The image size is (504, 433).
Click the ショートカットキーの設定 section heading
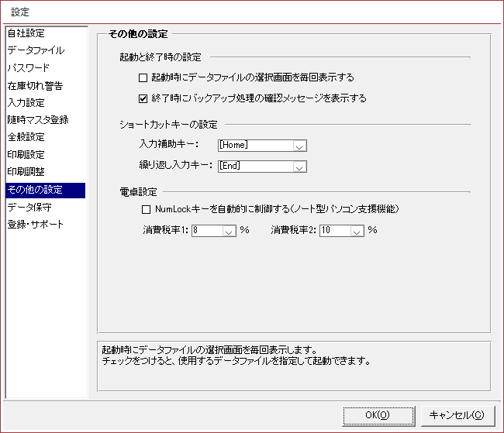point(169,125)
